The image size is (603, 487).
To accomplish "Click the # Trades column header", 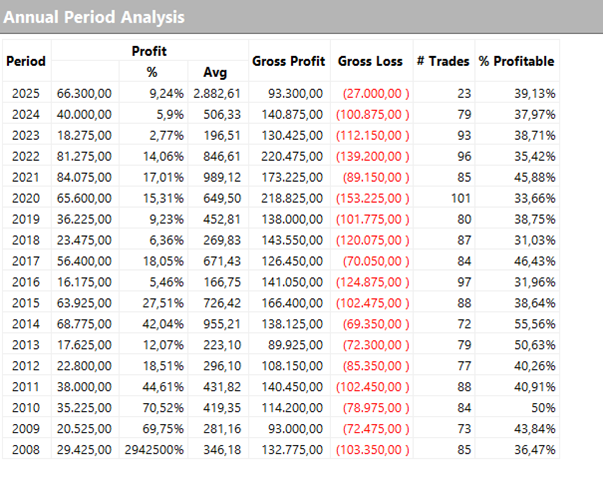I will pyautogui.click(x=442, y=61).
